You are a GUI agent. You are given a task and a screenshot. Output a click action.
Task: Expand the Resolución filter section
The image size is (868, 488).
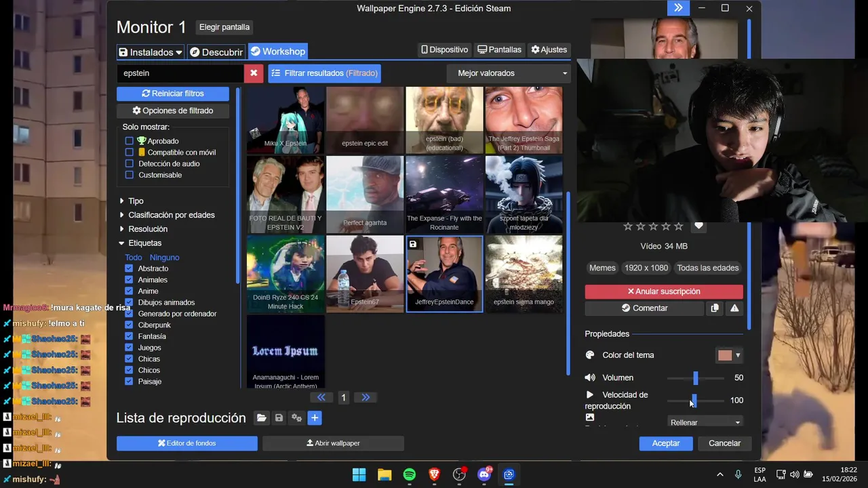click(x=143, y=229)
